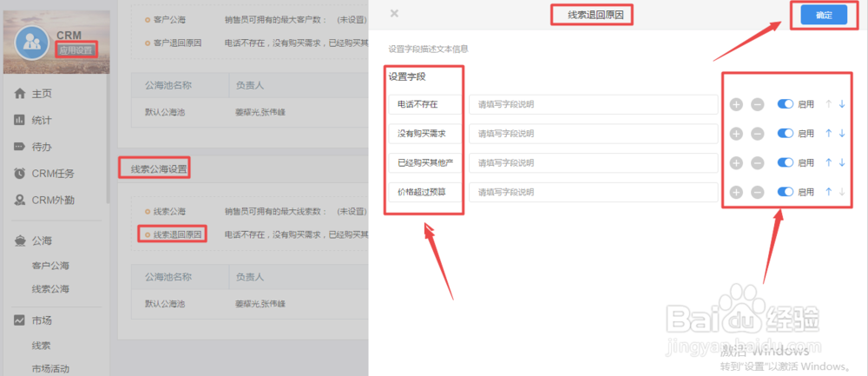
Task: Click the CRM app avatar icon
Action: (x=32, y=43)
